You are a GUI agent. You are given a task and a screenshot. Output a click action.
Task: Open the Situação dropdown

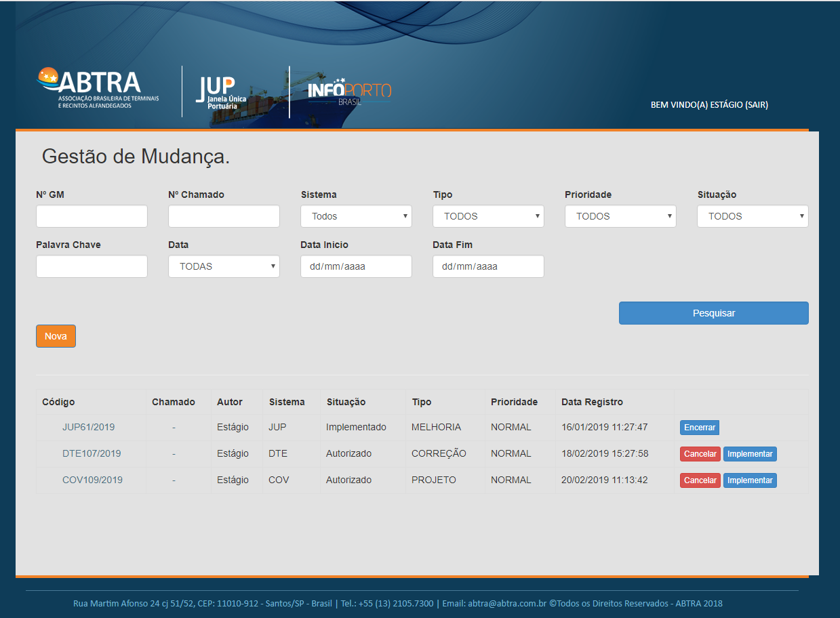point(752,215)
